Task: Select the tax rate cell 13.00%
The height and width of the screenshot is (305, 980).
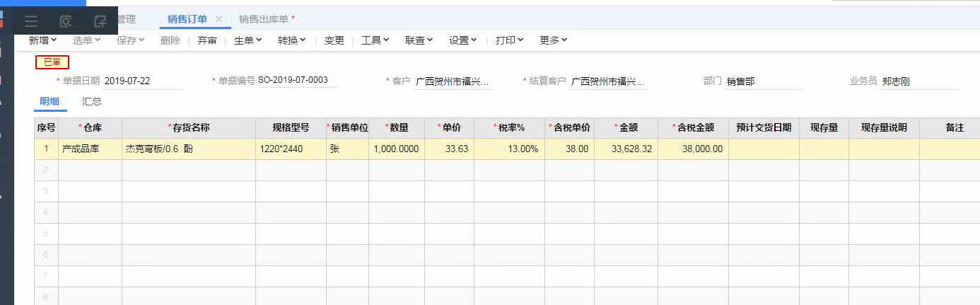Action: click(x=509, y=149)
